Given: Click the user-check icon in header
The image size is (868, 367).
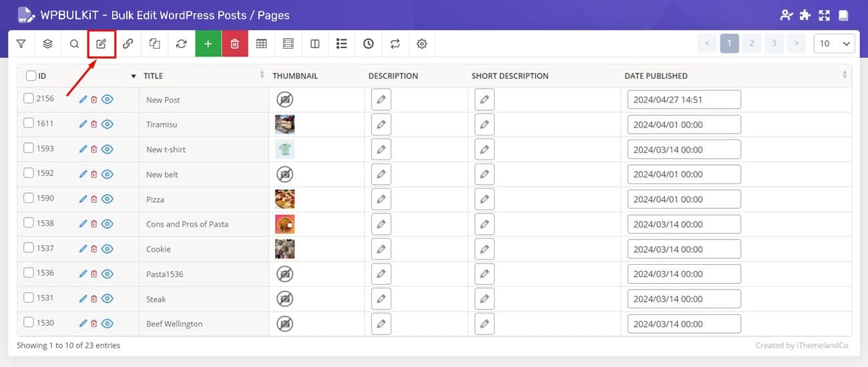Looking at the screenshot, I should [787, 15].
